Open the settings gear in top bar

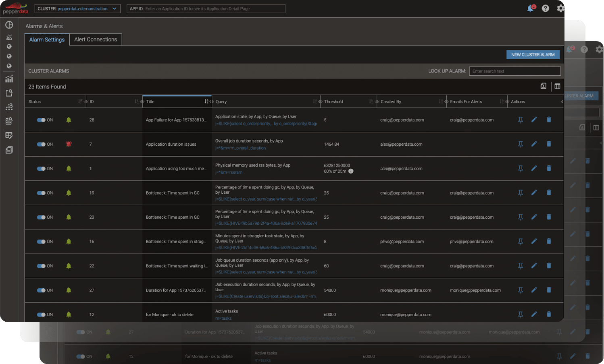560,8
